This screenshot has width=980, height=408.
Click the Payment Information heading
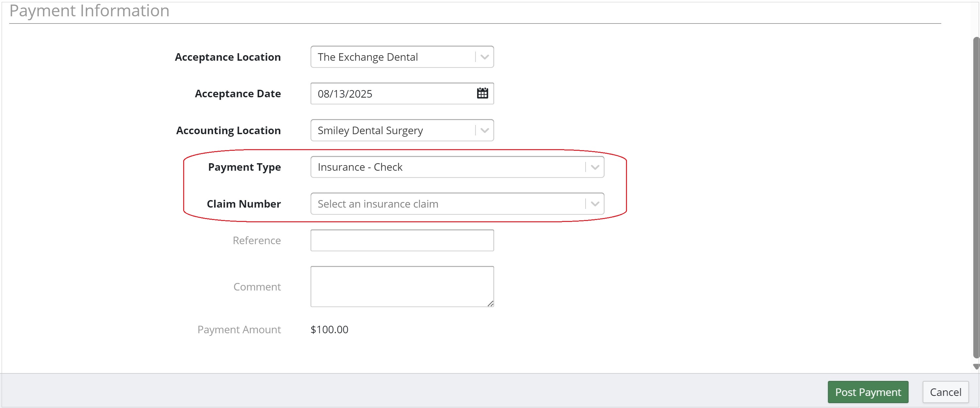point(89,11)
